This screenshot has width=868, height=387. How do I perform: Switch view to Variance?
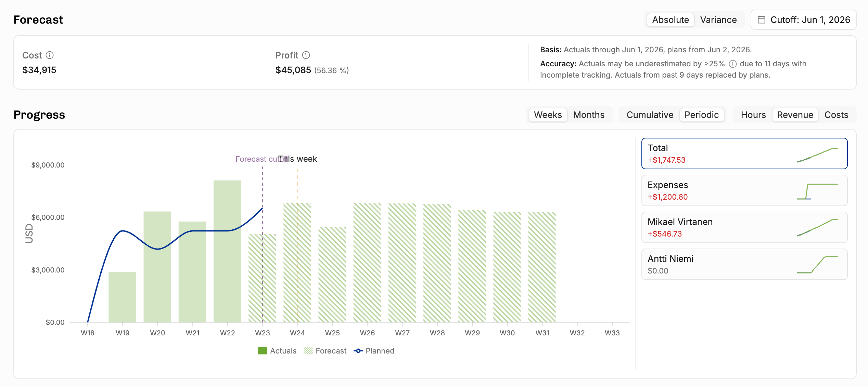pyautogui.click(x=718, y=20)
